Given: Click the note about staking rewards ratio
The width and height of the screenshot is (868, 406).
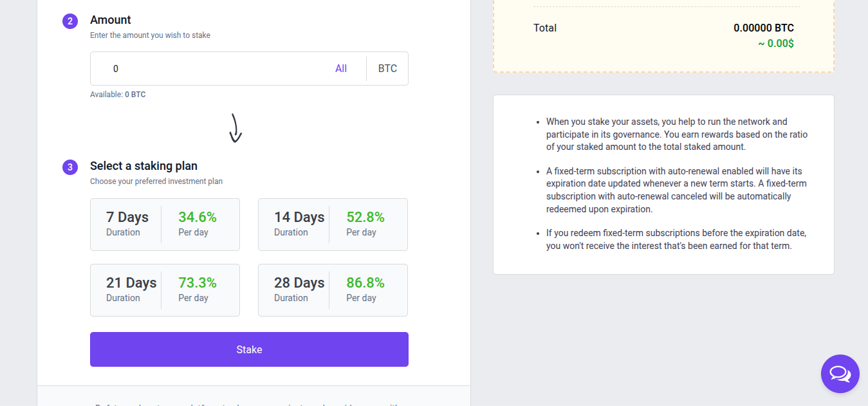Looking at the screenshot, I should 676,134.
